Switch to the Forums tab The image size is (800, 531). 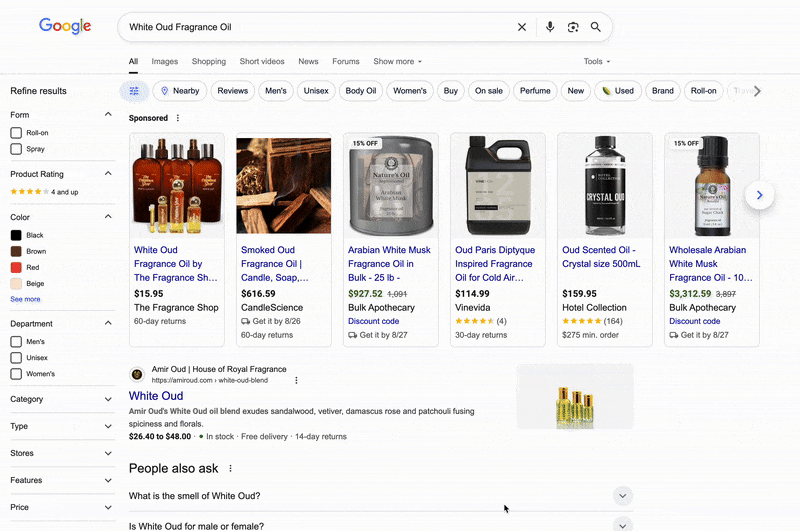point(345,61)
